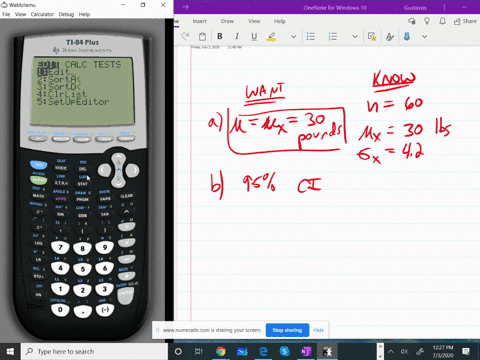Open the Task View icon on taskbar
480x360 pixels.
tap(199, 352)
